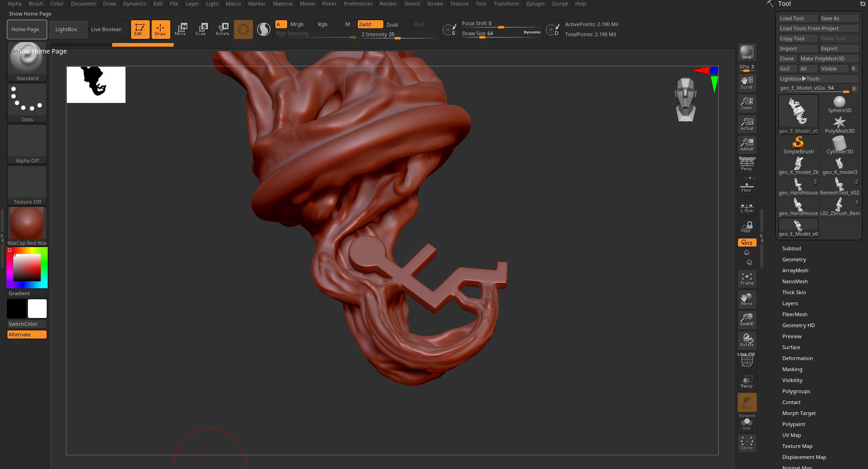Image resolution: width=868 pixels, height=469 pixels.
Task: Toggle Ghost transparency
Action: point(747,402)
